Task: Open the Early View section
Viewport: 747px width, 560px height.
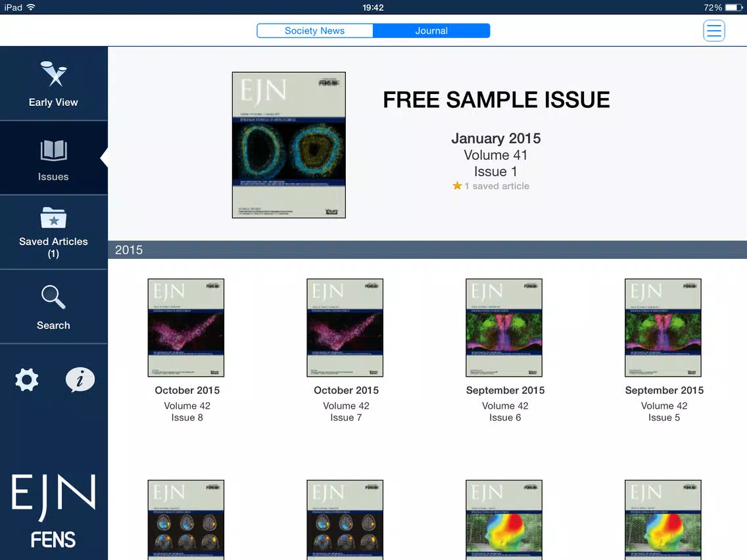Action: 53,83
